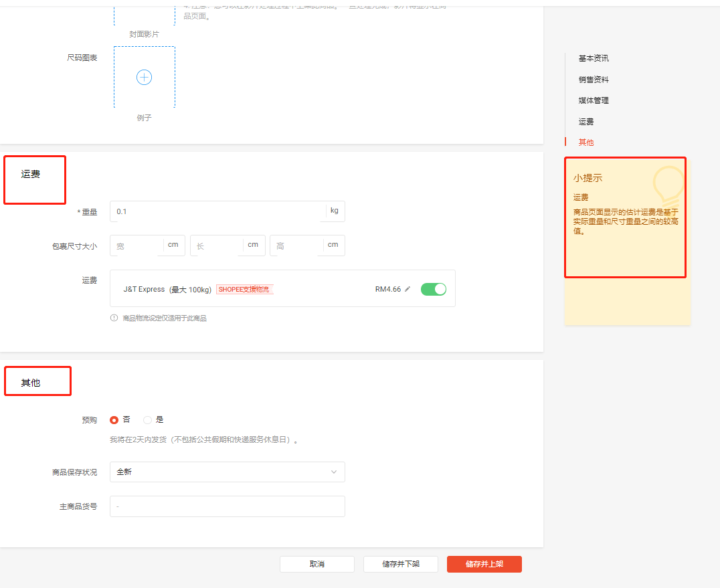Open the 商品保存状况 dropdown showing 全新
The width and height of the screenshot is (720, 588).
(227, 472)
